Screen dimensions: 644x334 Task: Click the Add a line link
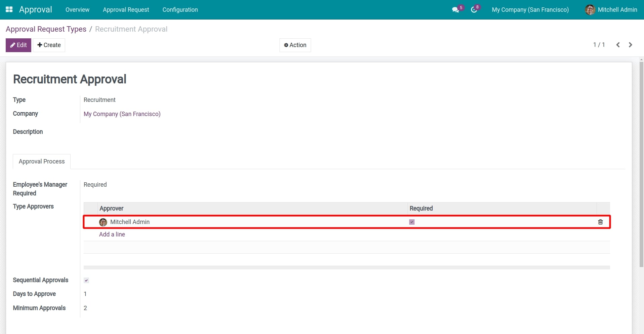pyautogui.click(x=112, y=234)
